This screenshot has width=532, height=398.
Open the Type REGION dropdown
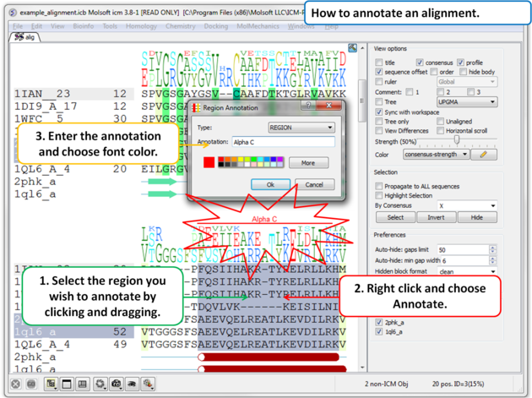(x=301, y=128)
